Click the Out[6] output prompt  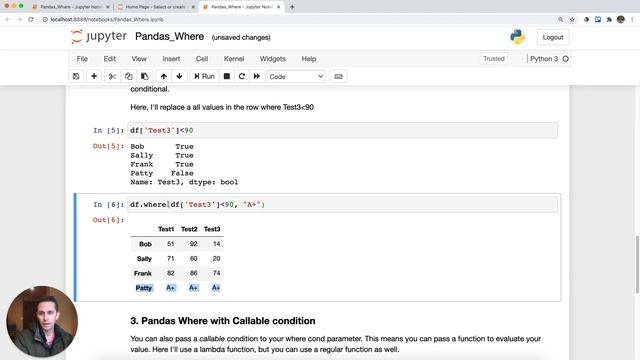click(108, 220)
